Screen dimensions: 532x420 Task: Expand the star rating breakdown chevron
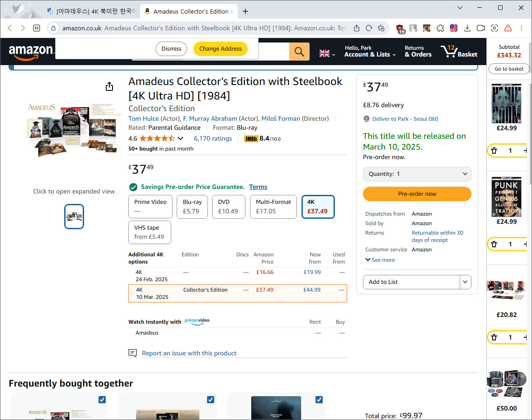click(x=180, y=138)
